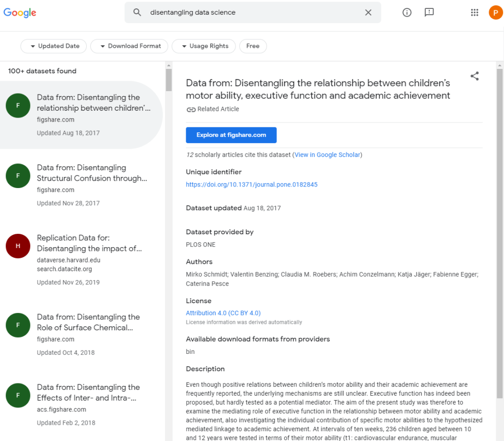
Task: Open the send feedback icon
Action: (429, 13)
